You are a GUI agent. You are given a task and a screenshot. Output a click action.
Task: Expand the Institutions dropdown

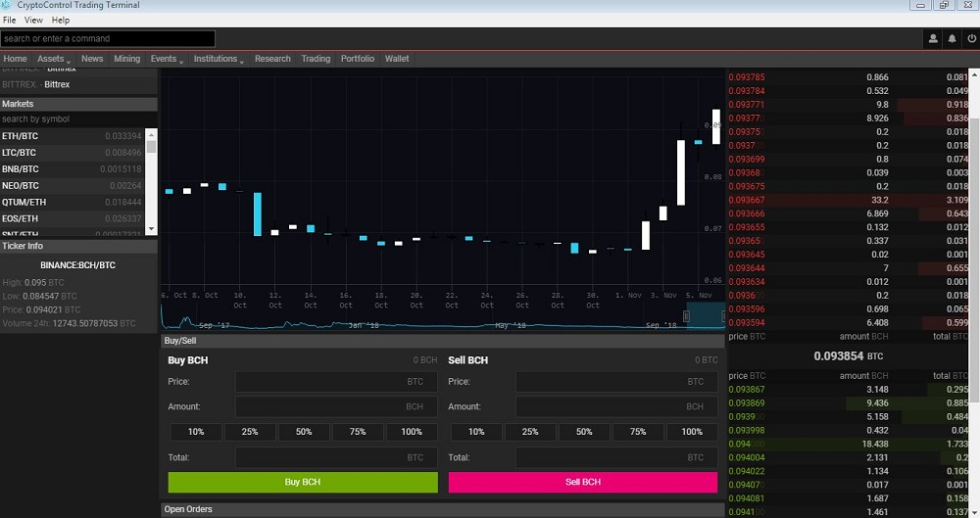coord(219,59)
